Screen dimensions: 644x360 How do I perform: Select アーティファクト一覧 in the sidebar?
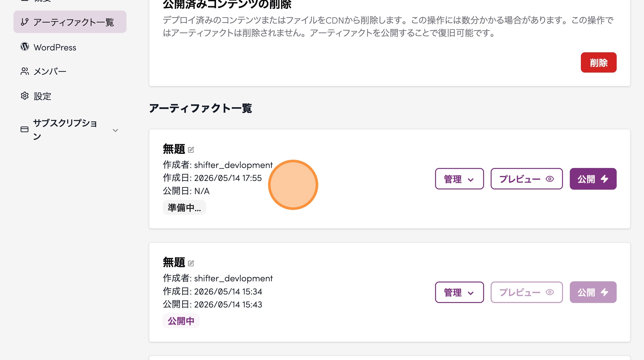click(70, 22)
